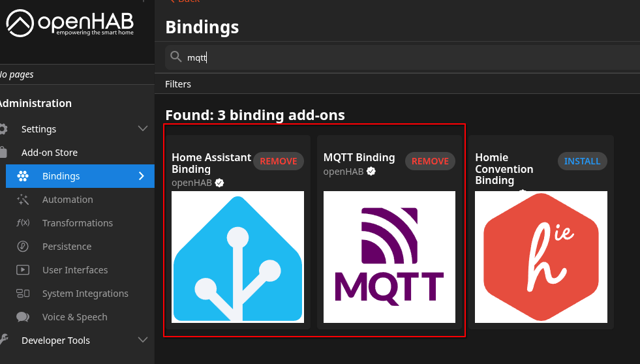
Task: Click MQTT Binding verified badge icon
Action: click(x=371, y=172)
